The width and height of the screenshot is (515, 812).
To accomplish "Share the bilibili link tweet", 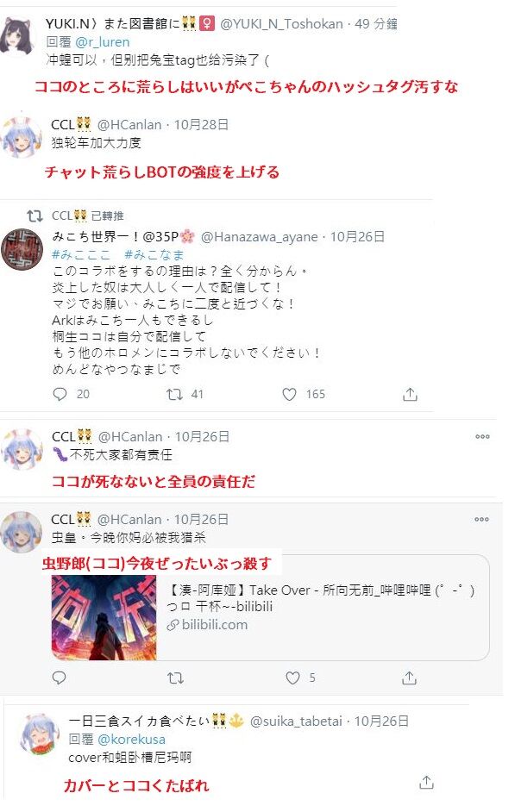I will tap(409, 678).
